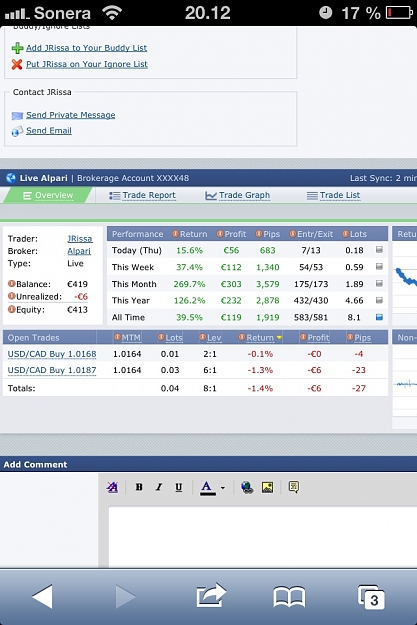The image size is (417, 625).
Task: Click the Return column sort arrow in Open Trades
Action: point(279,338)
